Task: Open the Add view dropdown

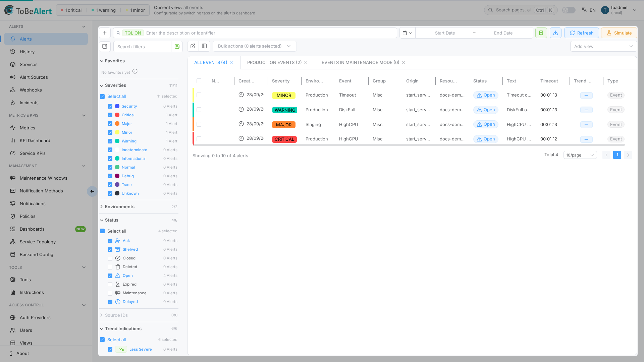Action: [603, 46]
